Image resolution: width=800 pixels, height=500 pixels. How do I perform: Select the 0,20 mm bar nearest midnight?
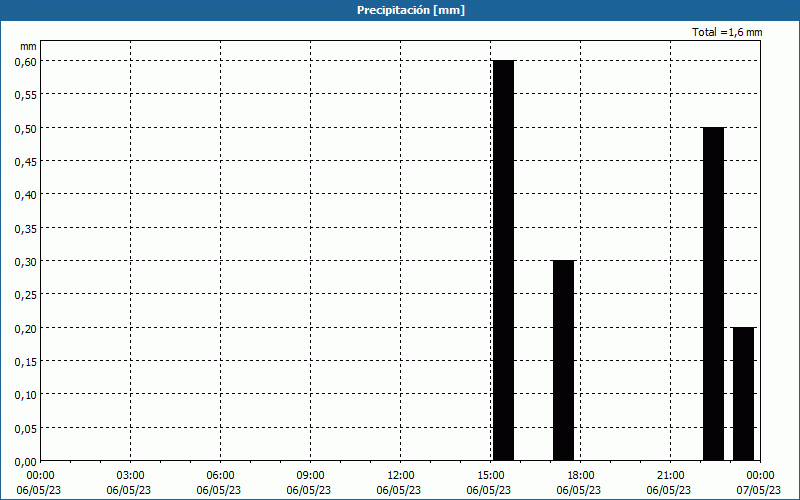point(743,394)
